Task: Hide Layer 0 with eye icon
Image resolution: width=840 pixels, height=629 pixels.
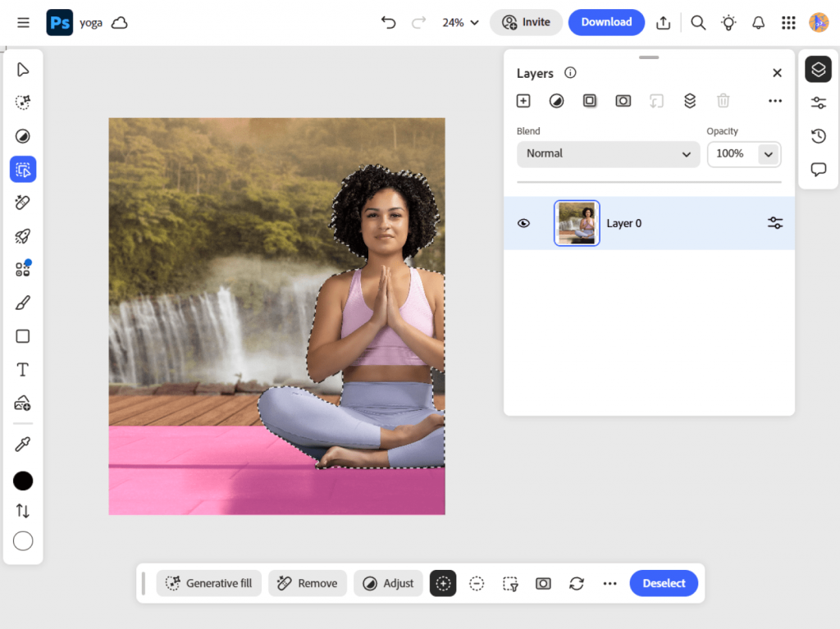Action: (523, 223)
